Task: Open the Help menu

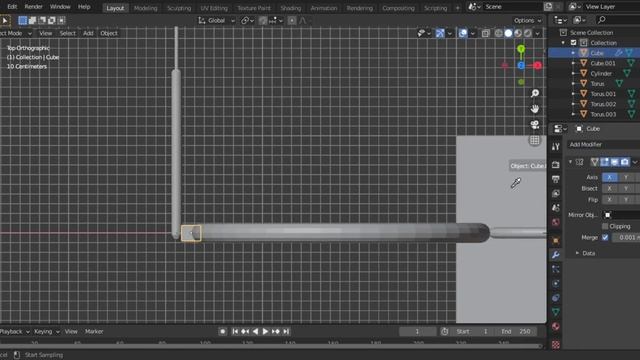Action: (x=84, y=7)
